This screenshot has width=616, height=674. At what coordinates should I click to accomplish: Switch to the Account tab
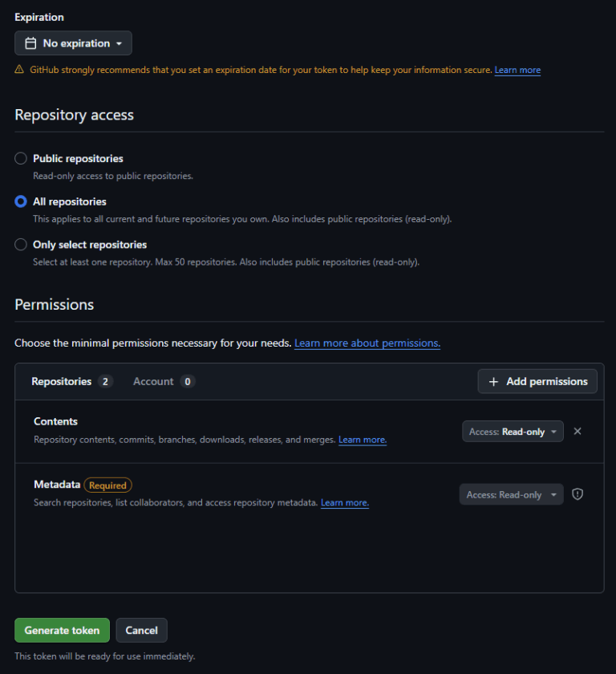click(x=153, y=381)
